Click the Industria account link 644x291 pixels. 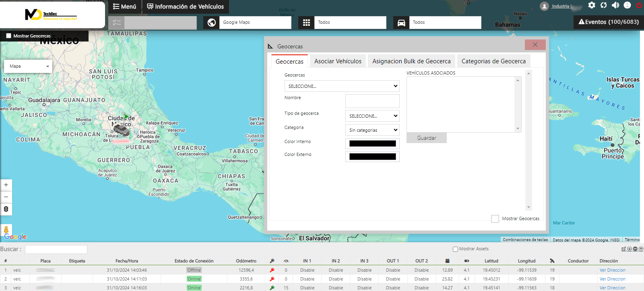coord(567,6)
